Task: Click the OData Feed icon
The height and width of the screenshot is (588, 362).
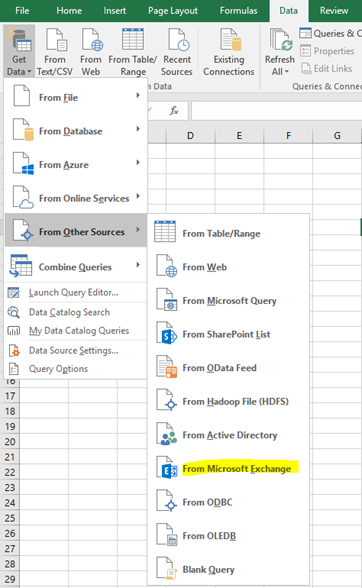Action: point(167,367)
